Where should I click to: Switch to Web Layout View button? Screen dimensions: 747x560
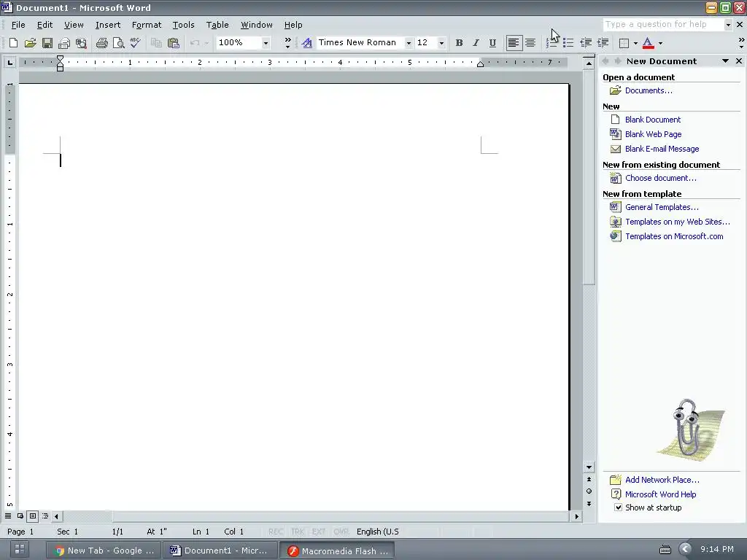(x=20, y=516)
